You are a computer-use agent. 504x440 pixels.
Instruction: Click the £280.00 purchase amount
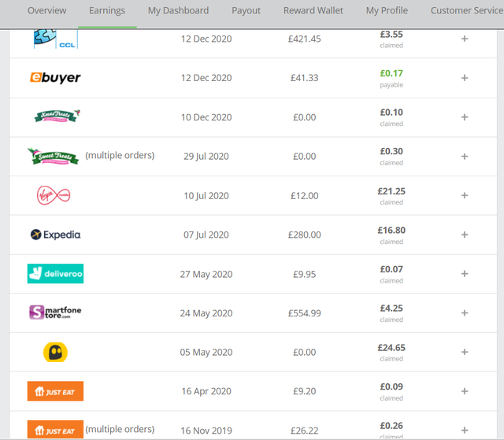point(305,235)
